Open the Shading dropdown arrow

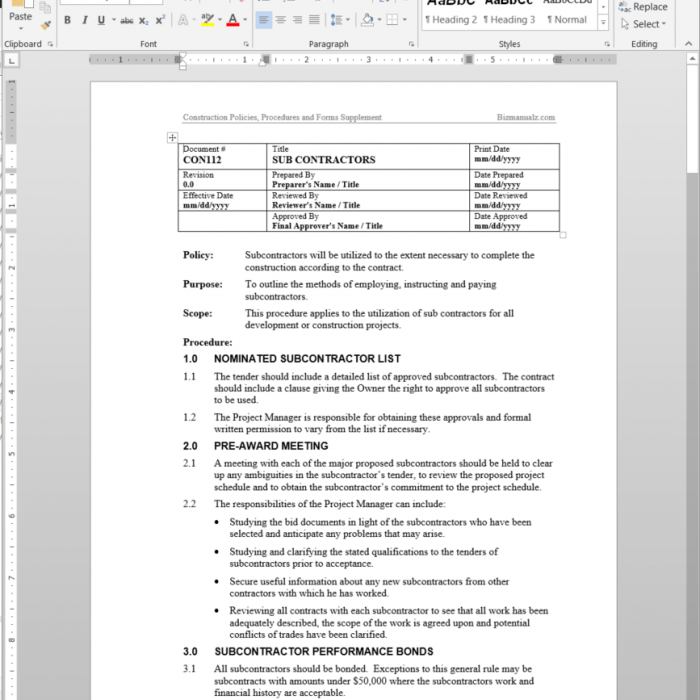(x=379, y=20)
